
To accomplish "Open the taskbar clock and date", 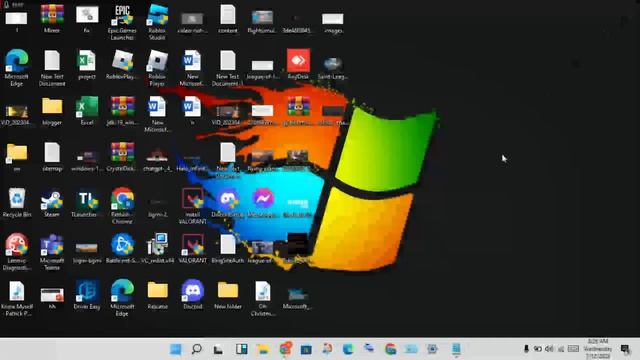I will coord(598,349).
